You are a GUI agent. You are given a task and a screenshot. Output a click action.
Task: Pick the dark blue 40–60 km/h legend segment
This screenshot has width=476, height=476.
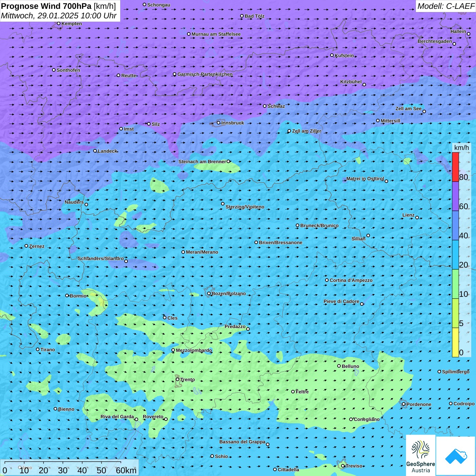click(455, 225)
